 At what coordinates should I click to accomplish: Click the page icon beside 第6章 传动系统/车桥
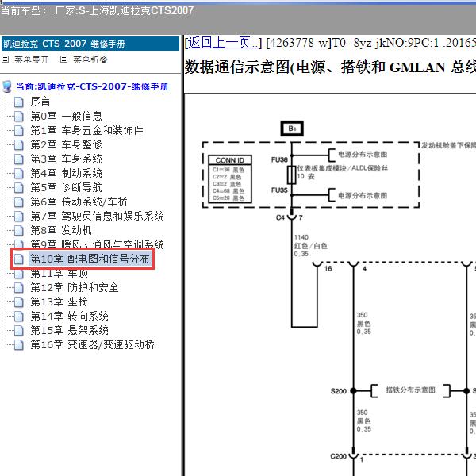pos(18,202)
